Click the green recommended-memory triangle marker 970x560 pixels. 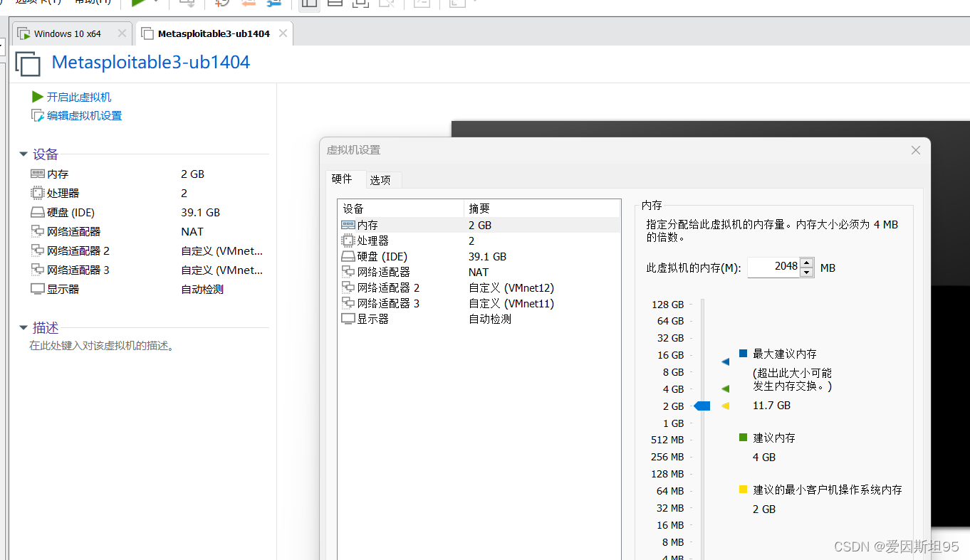(725, 389)
